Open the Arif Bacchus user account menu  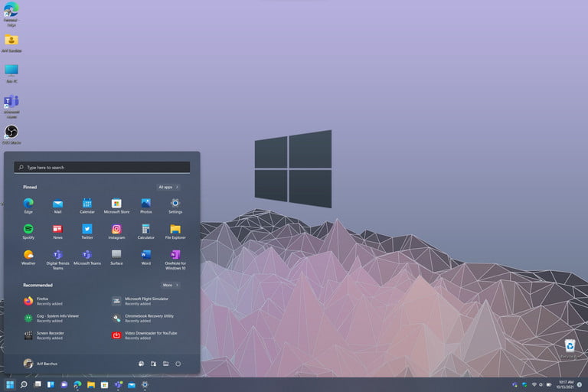41,364
